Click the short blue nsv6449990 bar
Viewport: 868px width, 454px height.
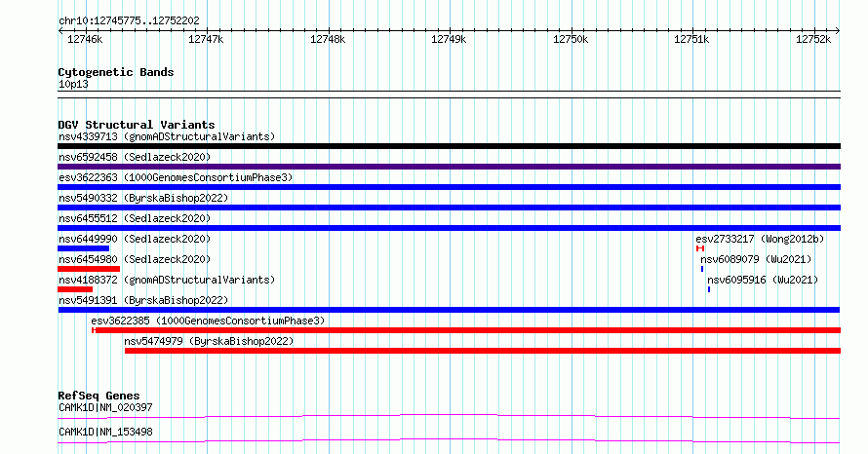(84, 248)
